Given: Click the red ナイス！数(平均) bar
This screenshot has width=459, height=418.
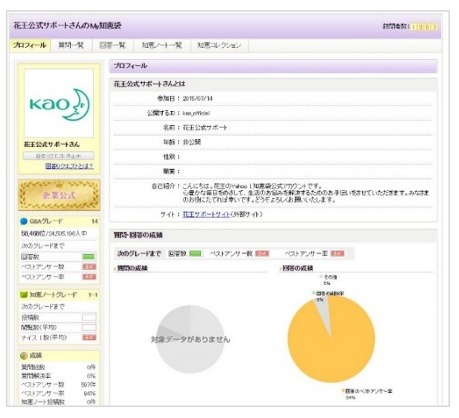Looking at the screenshot, I should [x=89, y=338].
